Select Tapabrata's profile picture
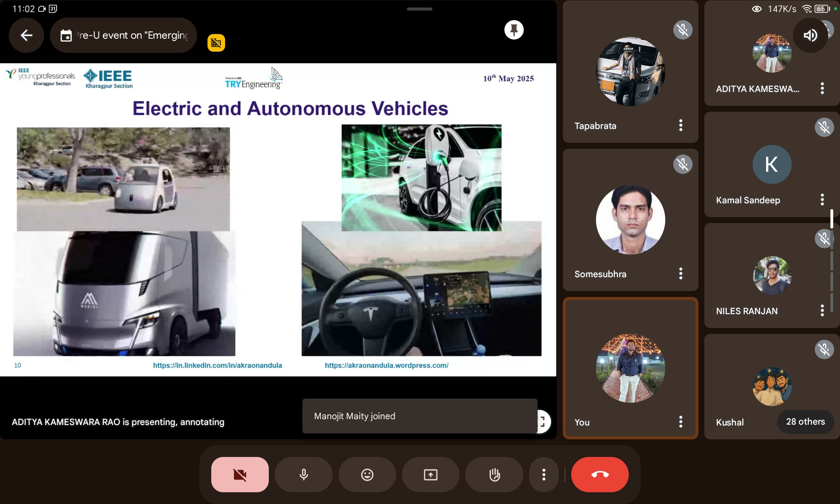Image resolution: width=840 pixels, height=504 pixels. tap(630, 71)
